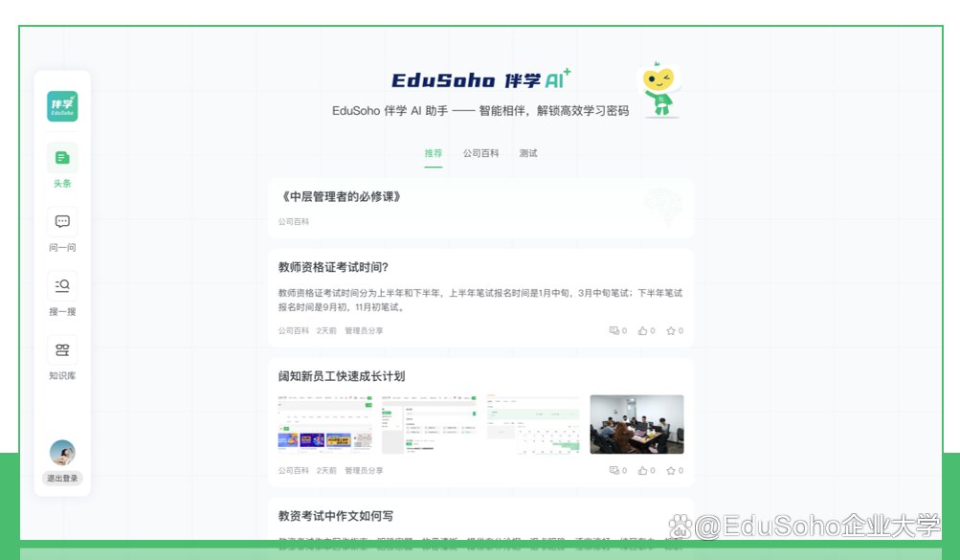Screen dimensions: 960x560
Task: Click the EduSoho 伴学 AI header logo
Action: pyautogui.click(x=480, y=79)
